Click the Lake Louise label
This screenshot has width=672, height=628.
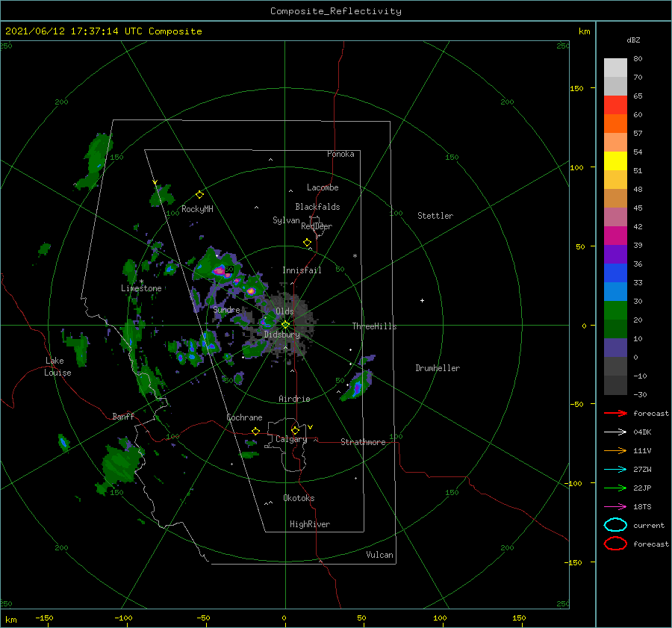click(x=58, y=367)
